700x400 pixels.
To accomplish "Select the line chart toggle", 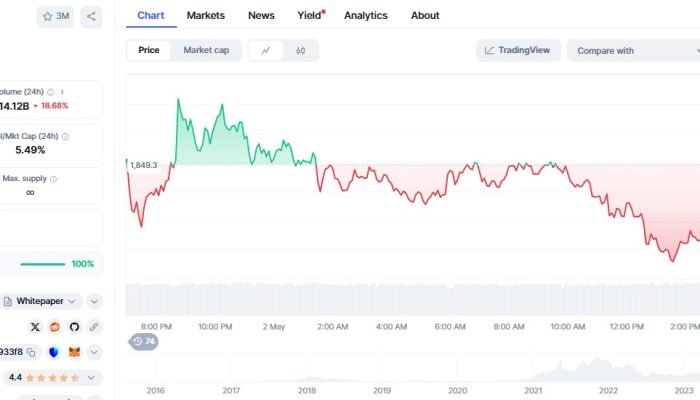I will pos(266,50).
